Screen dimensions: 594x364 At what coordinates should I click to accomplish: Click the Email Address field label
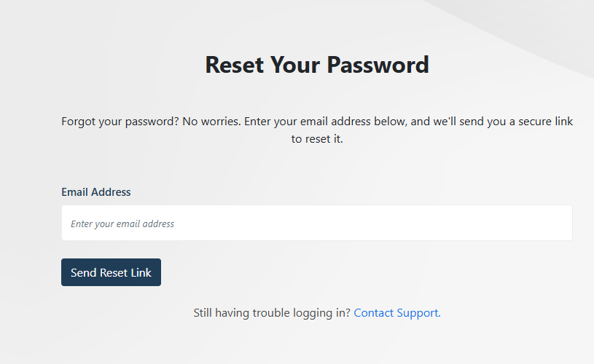click(96, 192)
